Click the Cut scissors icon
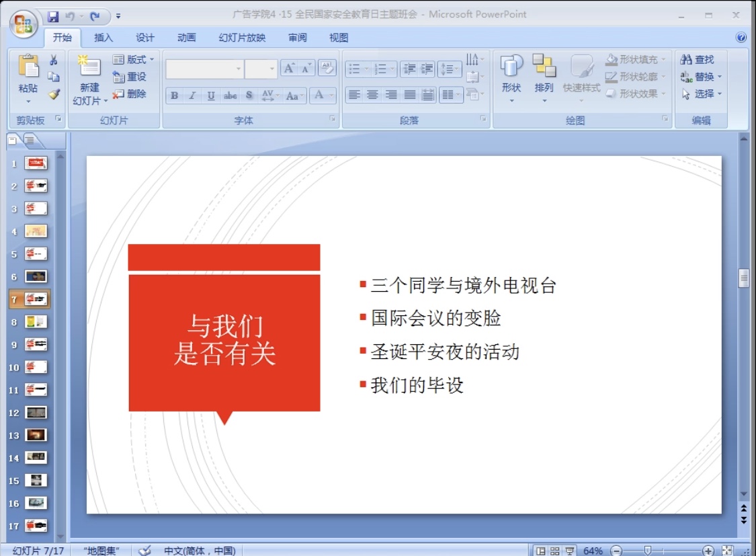Image resolution: width=756 pixels, height=556 pixels. click(54, 60)
